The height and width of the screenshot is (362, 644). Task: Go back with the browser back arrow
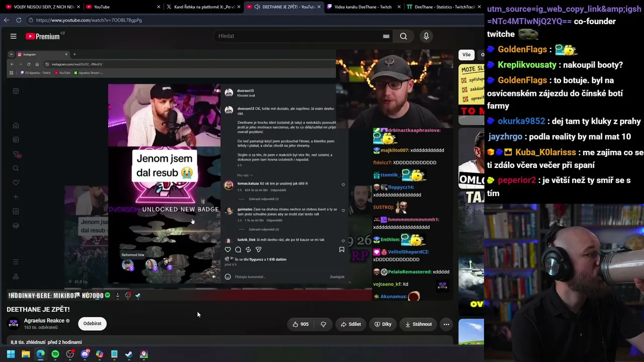coord(6,20)
